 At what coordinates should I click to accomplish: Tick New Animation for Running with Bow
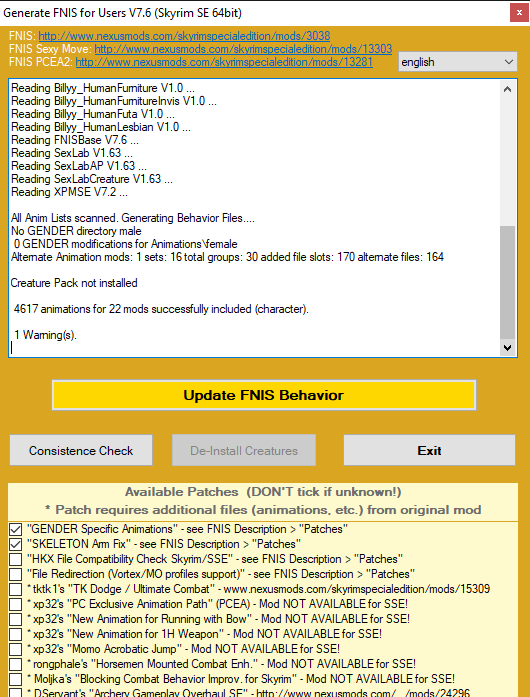(x=16, y=619)
